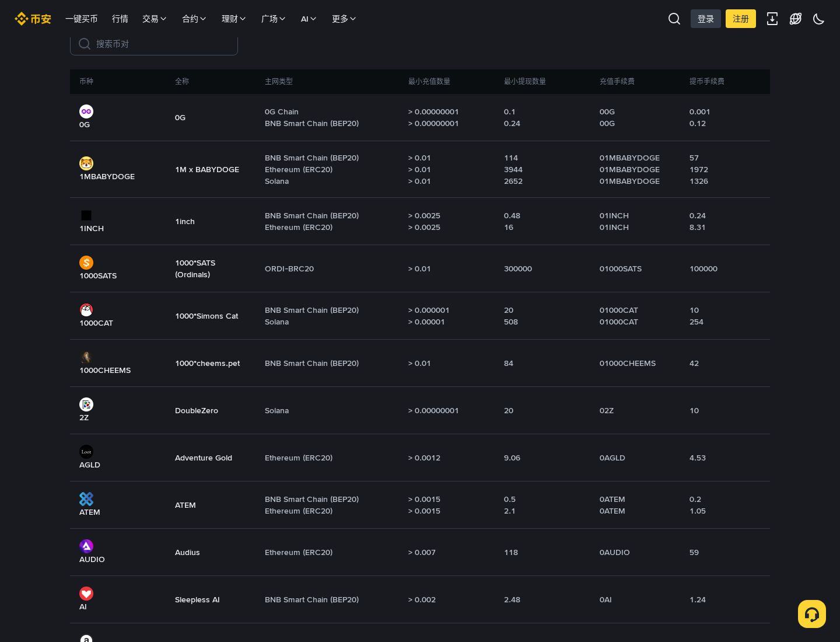
Task: Click the 1000CAT coin icon
Action: pos(86,310)
